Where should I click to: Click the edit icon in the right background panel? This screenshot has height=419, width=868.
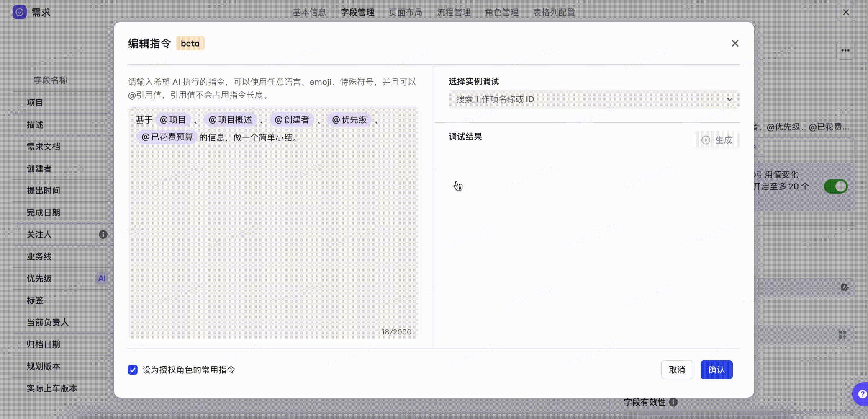tap(845, 287)
